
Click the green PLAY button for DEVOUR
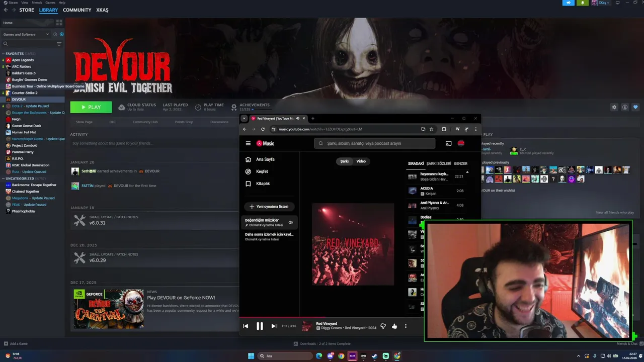click(x=91, y=107)
